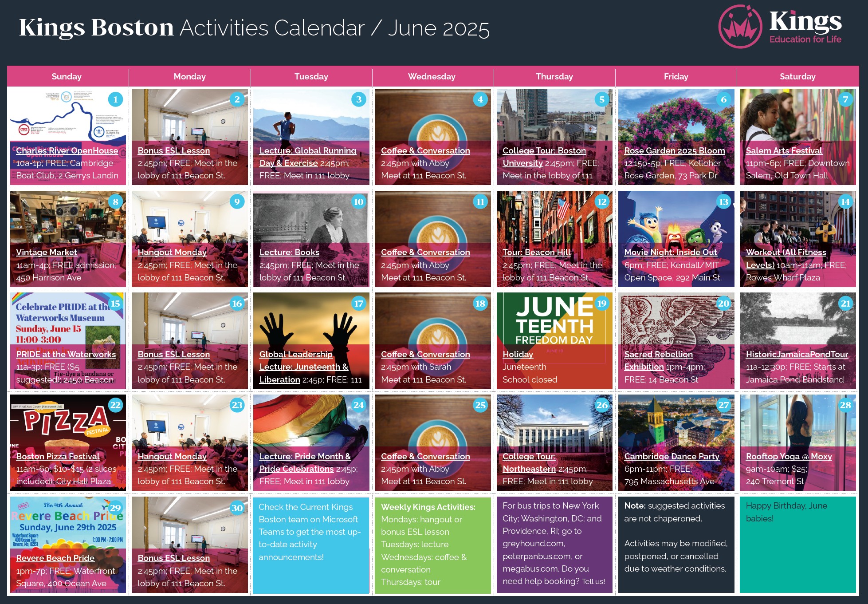Click the Monday column header

coord(190,76)
